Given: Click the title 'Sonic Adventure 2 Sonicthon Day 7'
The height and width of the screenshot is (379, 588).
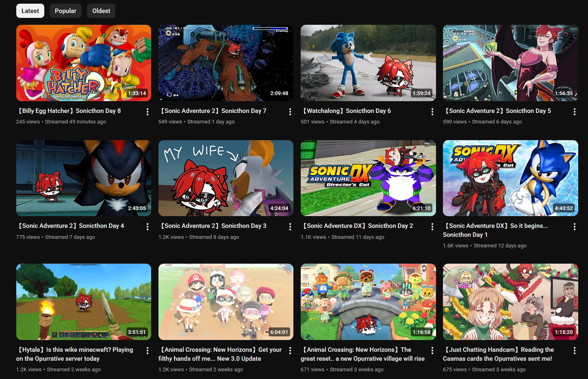Looking at the screenshot, I should pyautogui.click(x=213, y=111).
